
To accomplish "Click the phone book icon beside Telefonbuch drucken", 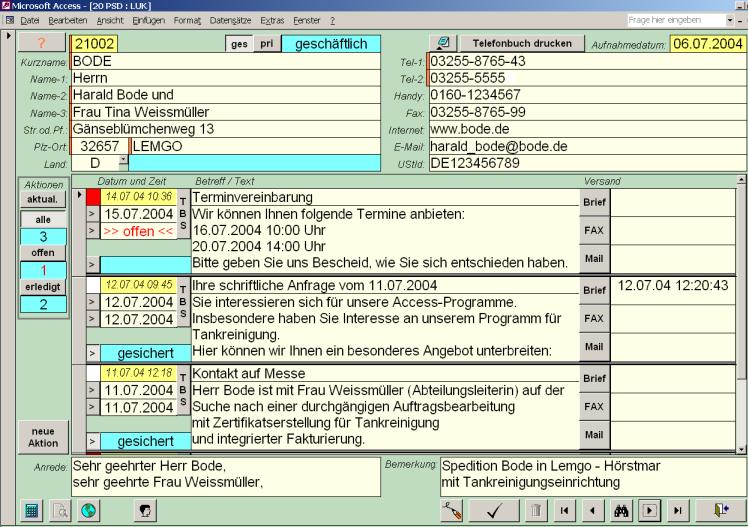I will click(441, 44).
